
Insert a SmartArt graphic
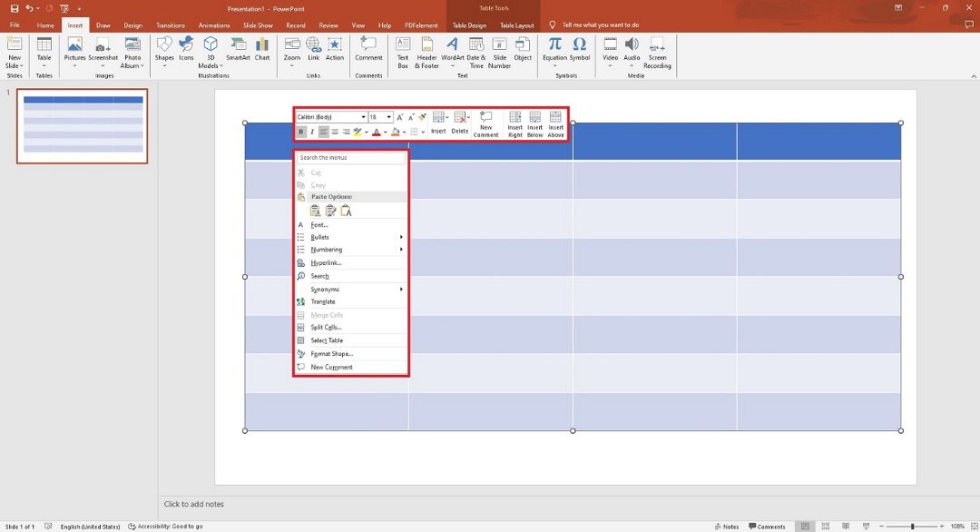point(238,49)
